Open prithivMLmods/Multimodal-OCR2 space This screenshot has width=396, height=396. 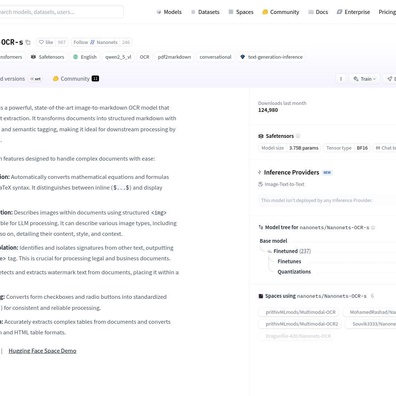[300, 324]
